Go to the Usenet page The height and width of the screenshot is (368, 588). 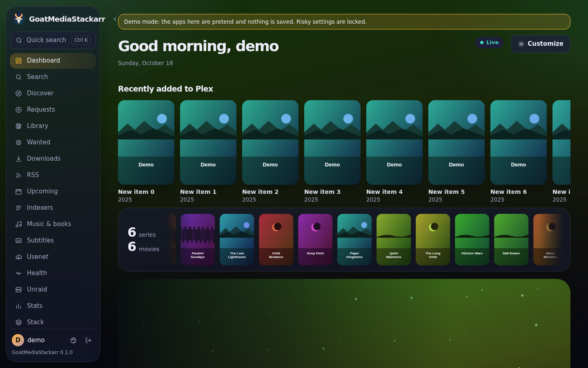(x=53, y=257)
